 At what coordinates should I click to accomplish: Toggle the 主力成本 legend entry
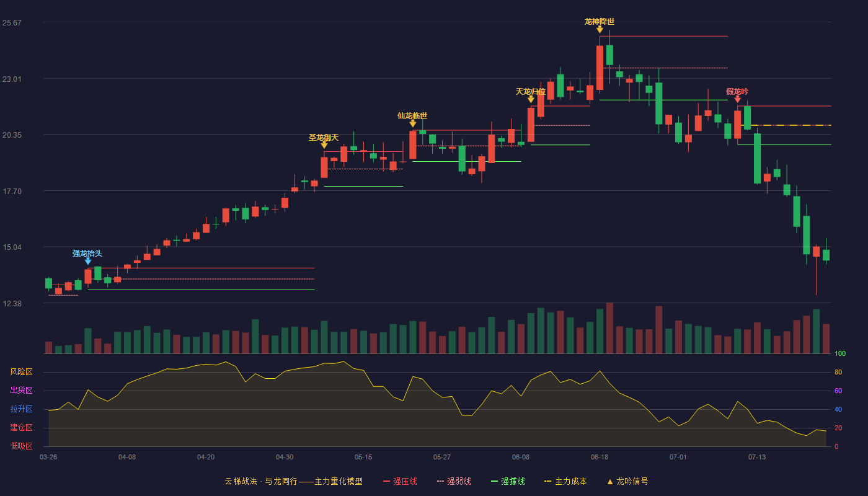(565, 481)
